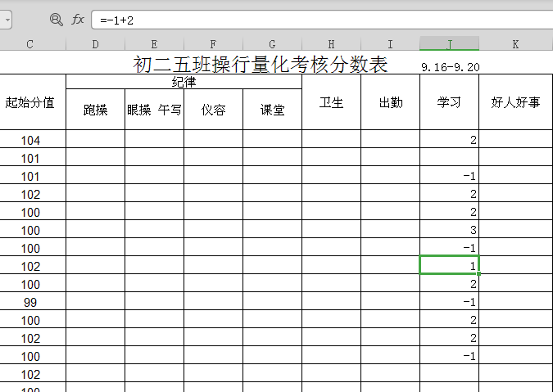Click the date range cell 9.16-9.20
This screenshot has width=553, height=392.
click(450, 67)
